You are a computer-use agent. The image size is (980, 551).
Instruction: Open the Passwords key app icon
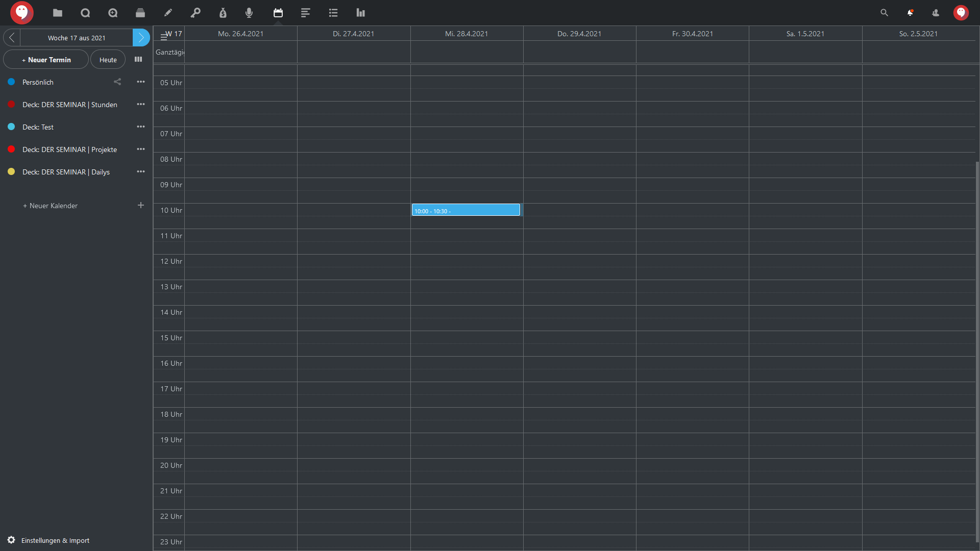coord(195,13)
